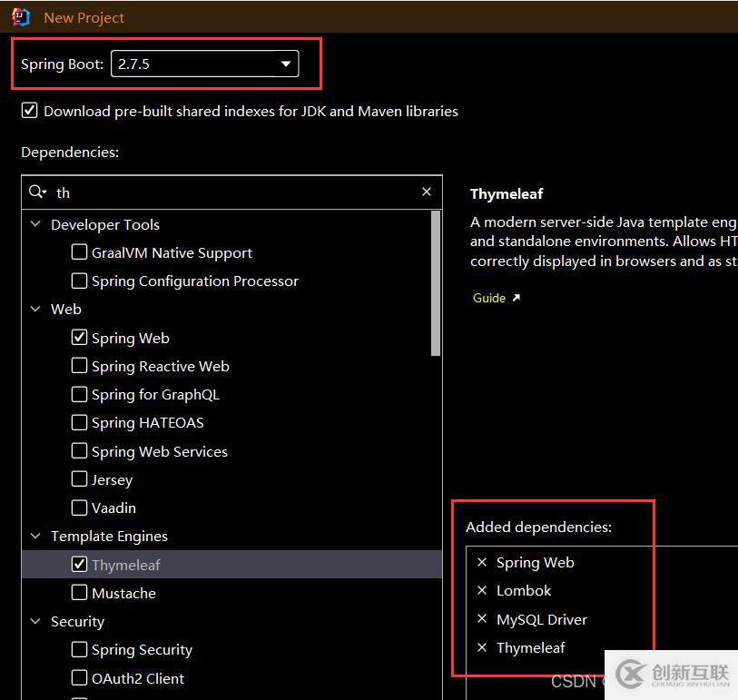The image size is (738, 700).
Task: Select the Spring Reactive Web item
Action: click(x=160, y=366)
